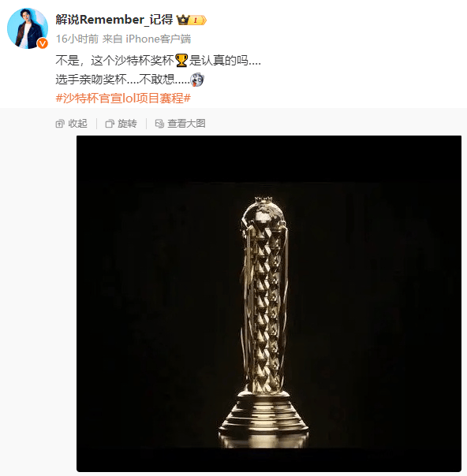
Task: Click the yellow level 1 member tag
Action: [198, 20]
